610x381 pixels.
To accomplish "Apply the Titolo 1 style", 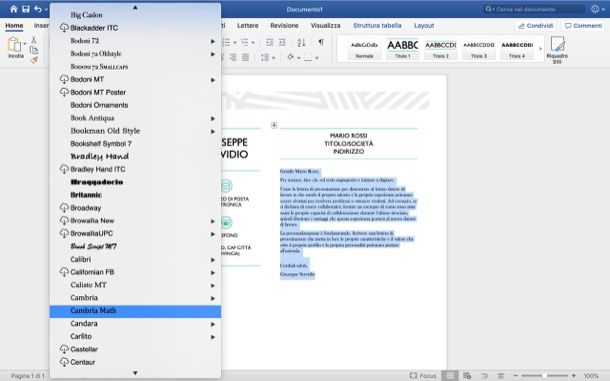I will 402,49.
